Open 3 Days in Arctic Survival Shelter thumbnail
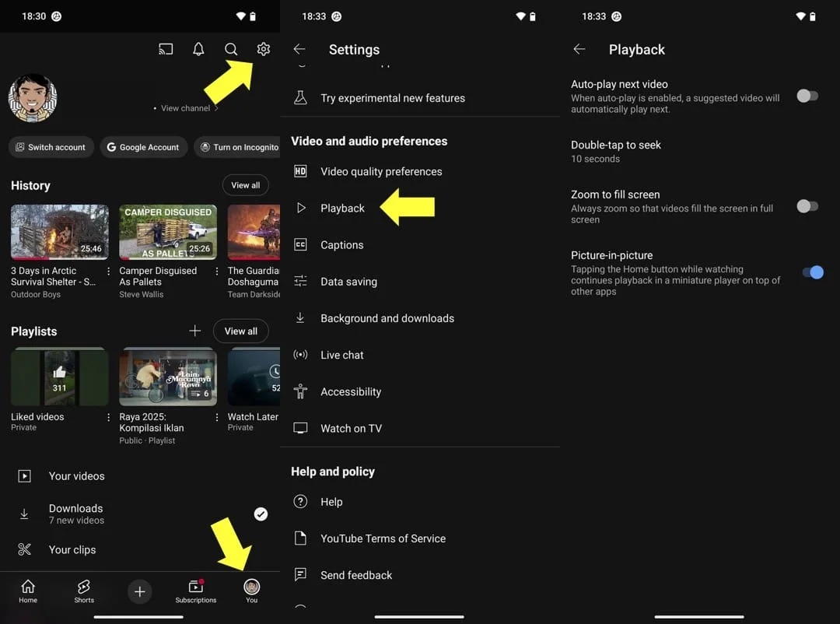This screenshot has height=624, width=840. (59, 232)
